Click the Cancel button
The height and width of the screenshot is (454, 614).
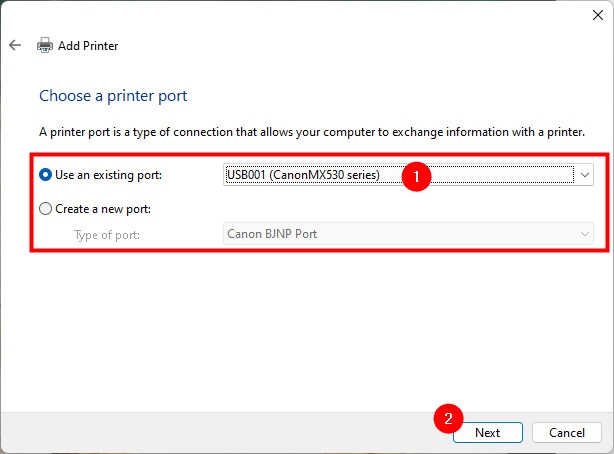(567, 432)
